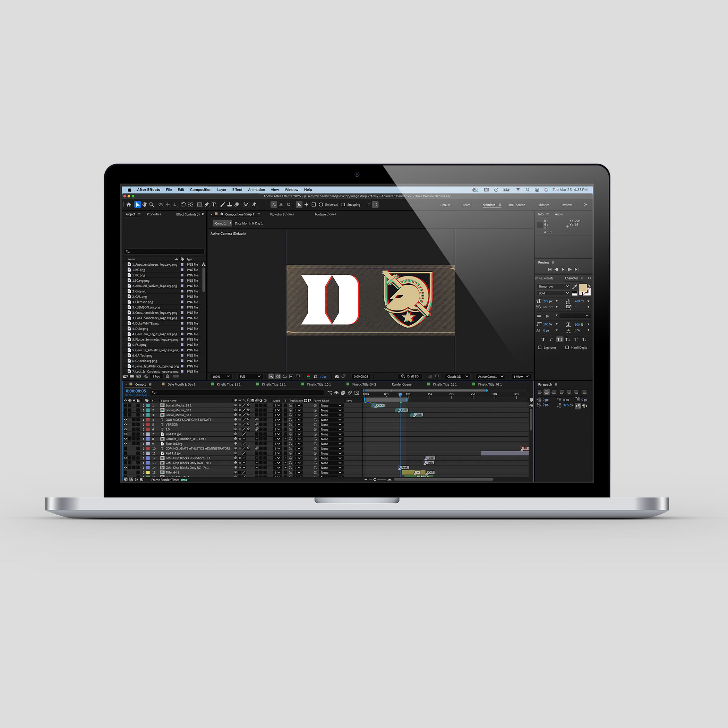Enable the Ligatures checkbox
Image resolution: width=728 pixels, height=728 pixels.
(x=540, y=348)
